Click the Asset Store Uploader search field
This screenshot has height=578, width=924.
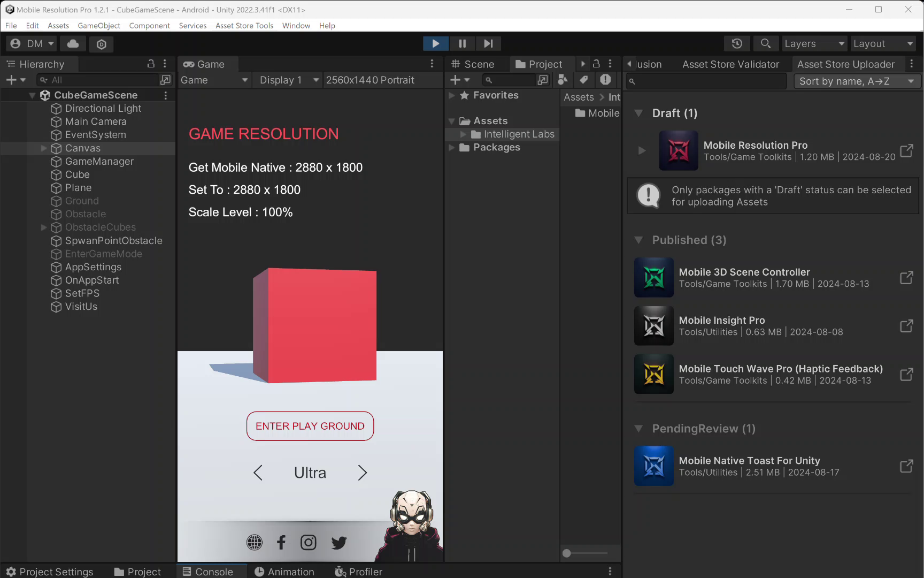pos(707,81)
